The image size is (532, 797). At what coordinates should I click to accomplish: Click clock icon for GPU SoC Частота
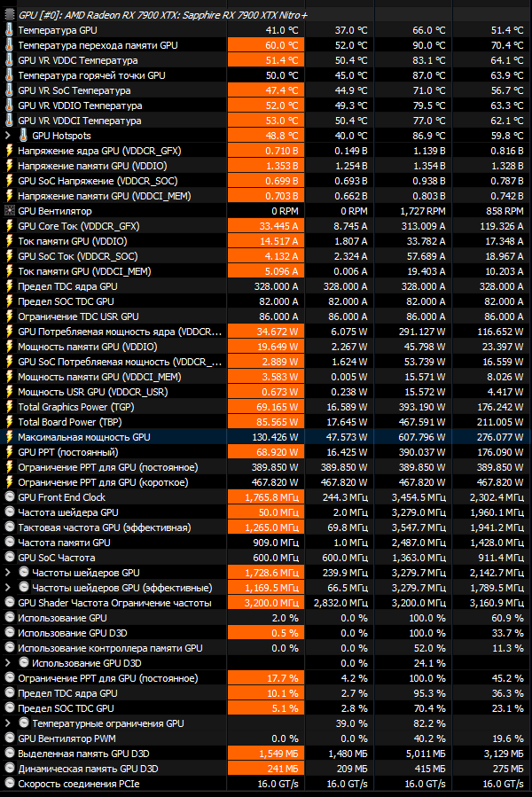pos(9,558)
